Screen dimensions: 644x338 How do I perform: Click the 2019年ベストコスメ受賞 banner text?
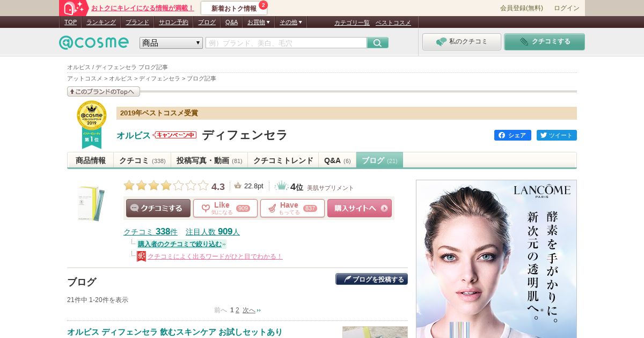tap(159, 113)
